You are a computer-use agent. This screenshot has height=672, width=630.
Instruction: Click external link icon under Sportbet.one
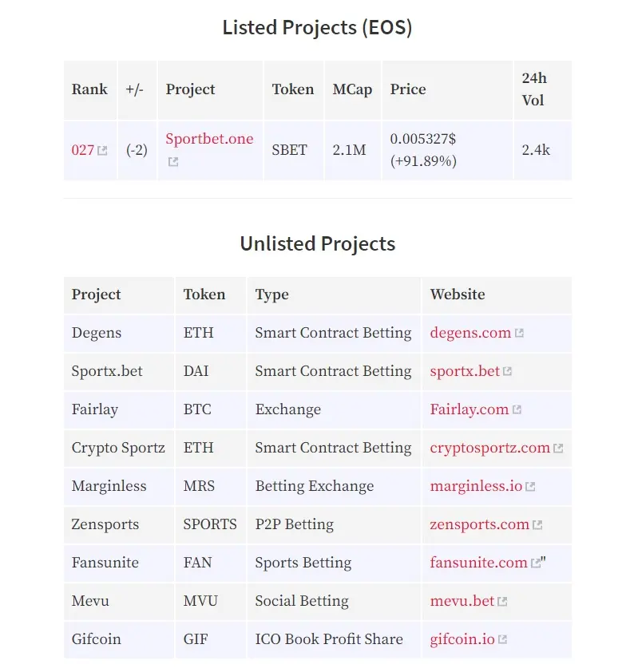point(172,161)
